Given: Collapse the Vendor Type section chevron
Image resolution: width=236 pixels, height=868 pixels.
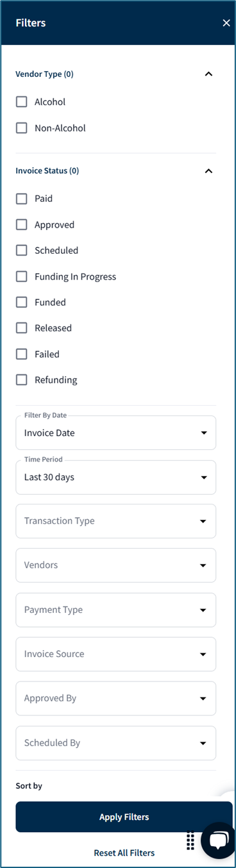Looking at the screenshot, I should pyautogui.click(x=208, y=74).
